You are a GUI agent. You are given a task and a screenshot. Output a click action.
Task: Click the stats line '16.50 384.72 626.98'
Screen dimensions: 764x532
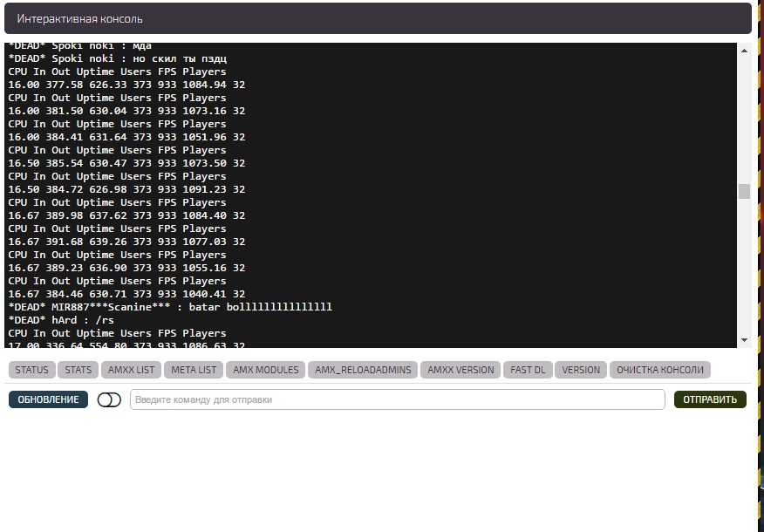click(x=126, y=189)
